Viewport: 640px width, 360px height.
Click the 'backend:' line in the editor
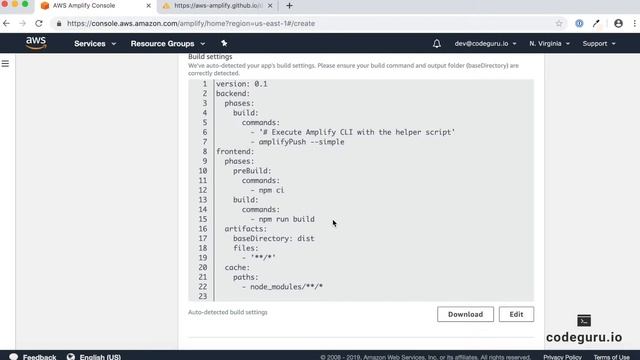(233, 94)
